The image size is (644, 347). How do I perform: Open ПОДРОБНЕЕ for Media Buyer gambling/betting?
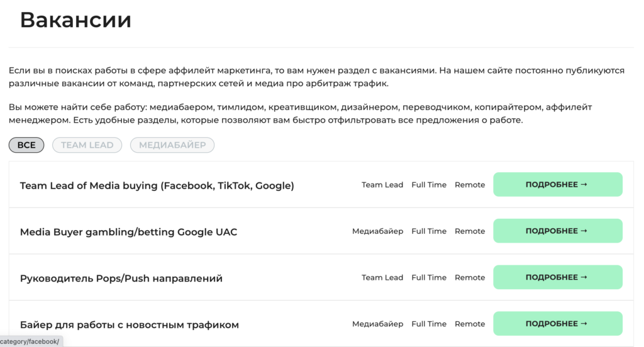[x=558, y=231]
